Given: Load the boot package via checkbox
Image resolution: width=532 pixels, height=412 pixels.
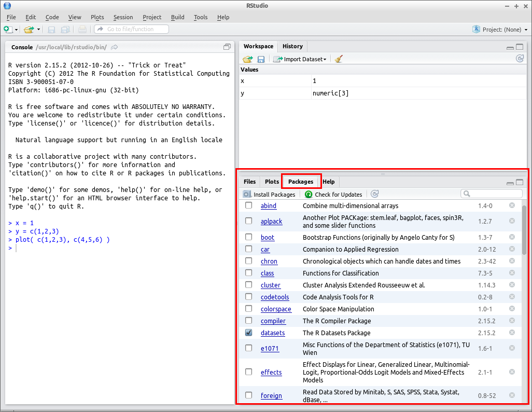Looking at the screenshot, I should tap(249, 237).
